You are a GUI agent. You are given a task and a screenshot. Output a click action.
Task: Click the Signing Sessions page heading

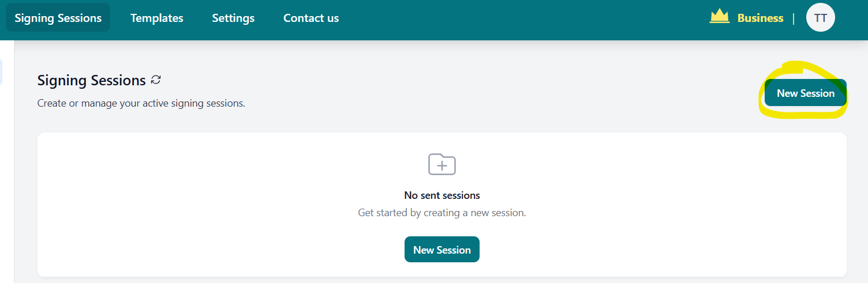coord(91,81)
